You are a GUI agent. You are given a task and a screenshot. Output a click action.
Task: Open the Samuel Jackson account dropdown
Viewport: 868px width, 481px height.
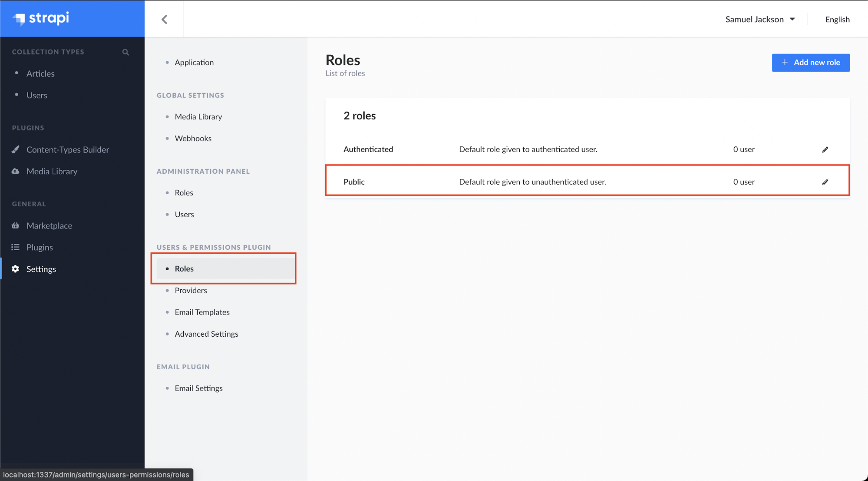(x=754, y=19)
